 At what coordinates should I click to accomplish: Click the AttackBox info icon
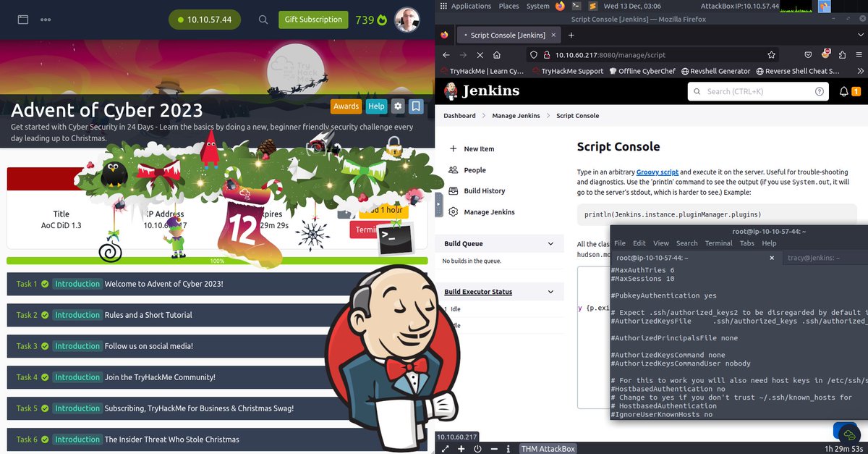(509, 449)
